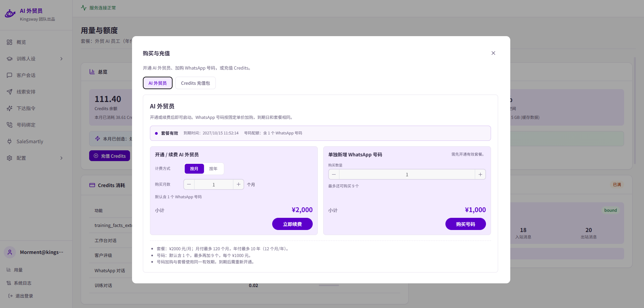The width and height of the screenshot is (644, 308).
Task: Increase 购买月数 with plus button
Action: (238, 184)
